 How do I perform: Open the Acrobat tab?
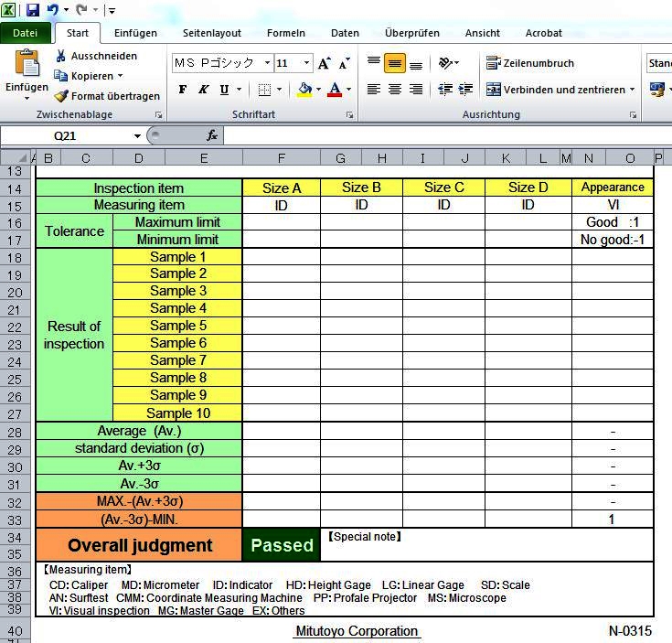pyautogui.click(x=543, y=33)
